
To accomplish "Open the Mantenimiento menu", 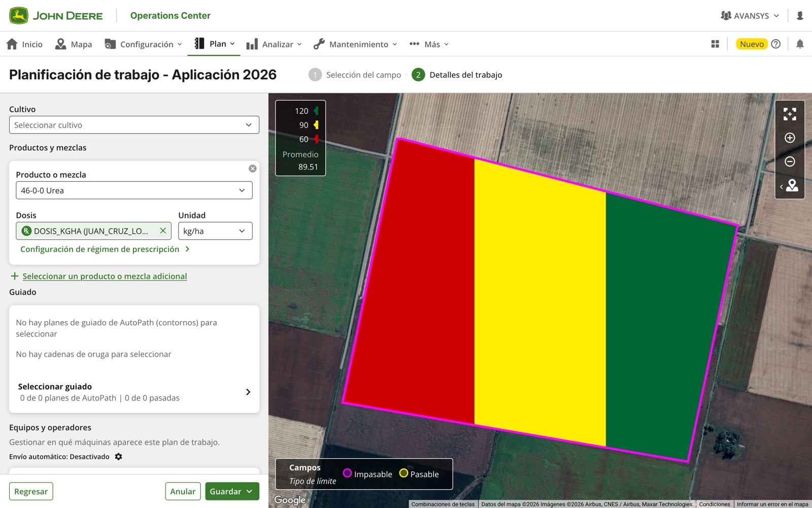I will (x=355, y=44).
